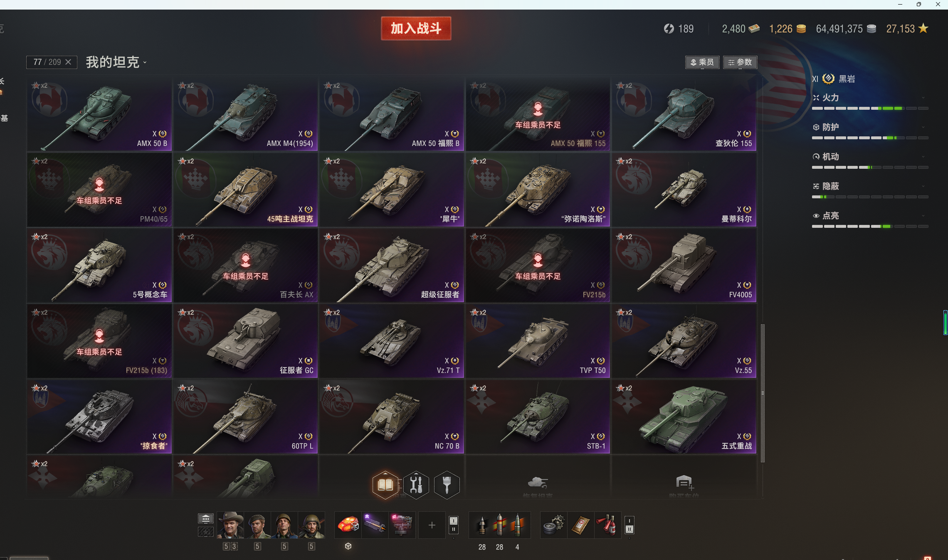
Task: Switch equipment loadout using I/II toggle
Action: (x=454, y=525)
